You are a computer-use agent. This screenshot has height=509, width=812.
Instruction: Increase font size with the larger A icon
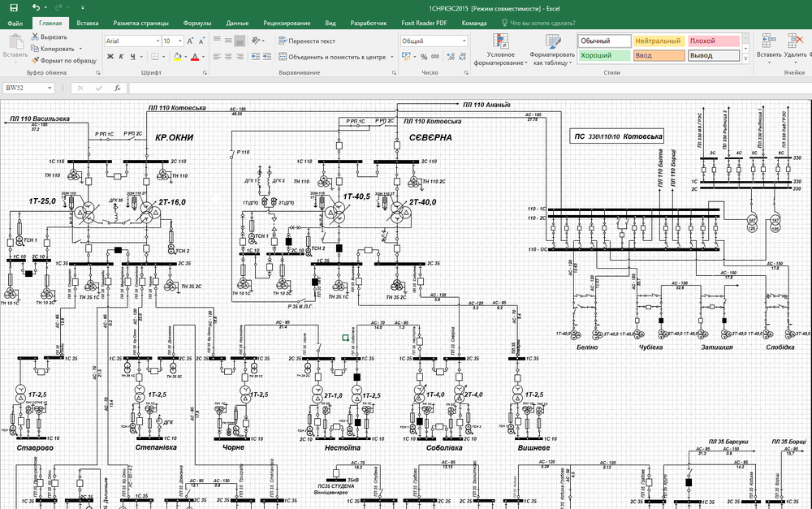(191, 41)
